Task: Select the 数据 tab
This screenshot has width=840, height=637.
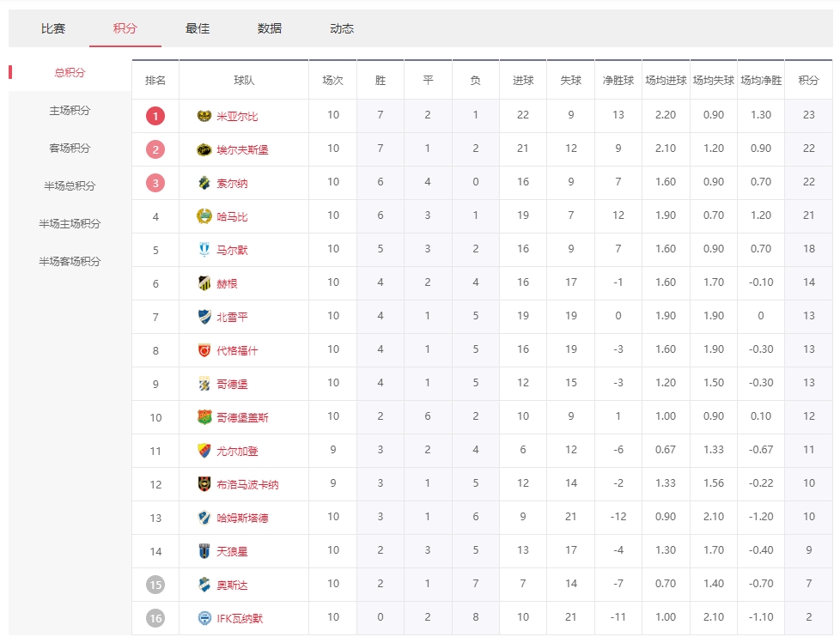Action: tap(270, 28)
